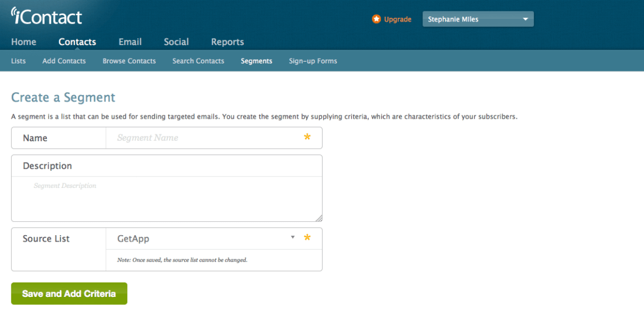Viewport: 644px width, 313px height.
Task: Open the Lists page
Action: coord(18,61)
